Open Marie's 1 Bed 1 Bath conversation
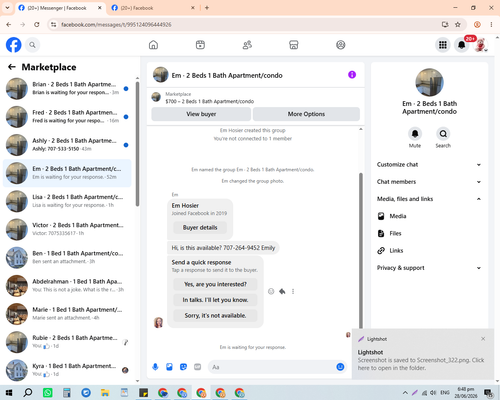 pos(67,314)
